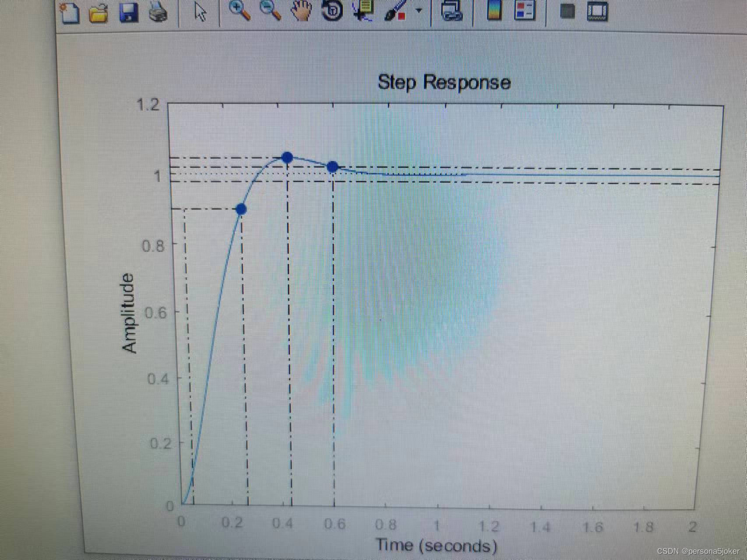Click the settling time marker dot
This screenshot has height=560, width=747.
coord(333,167)
